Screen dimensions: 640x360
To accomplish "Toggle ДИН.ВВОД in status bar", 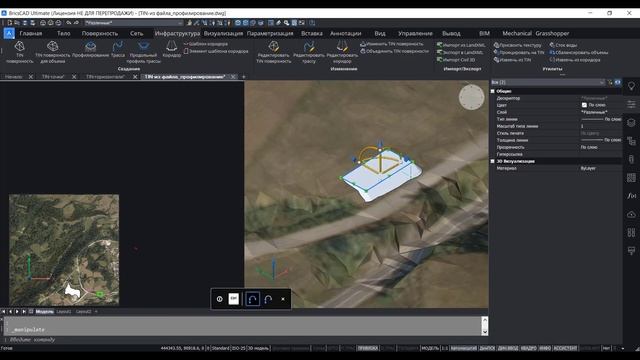I will click(x=508, y=348).
